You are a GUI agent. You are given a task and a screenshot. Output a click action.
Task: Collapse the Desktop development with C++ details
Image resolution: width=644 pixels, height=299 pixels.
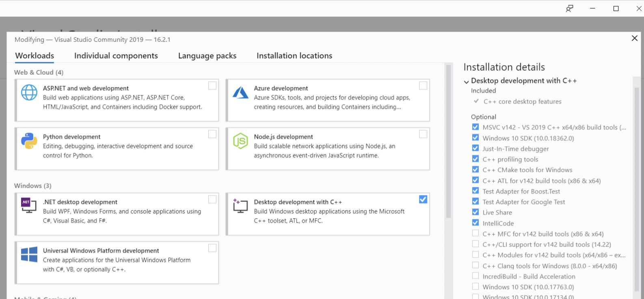[467, 81]
